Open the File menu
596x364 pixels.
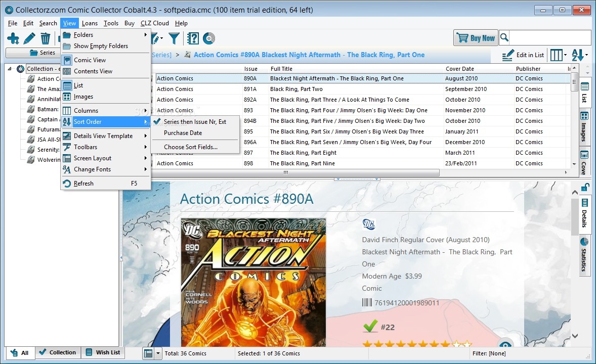[x=13, y=23]
